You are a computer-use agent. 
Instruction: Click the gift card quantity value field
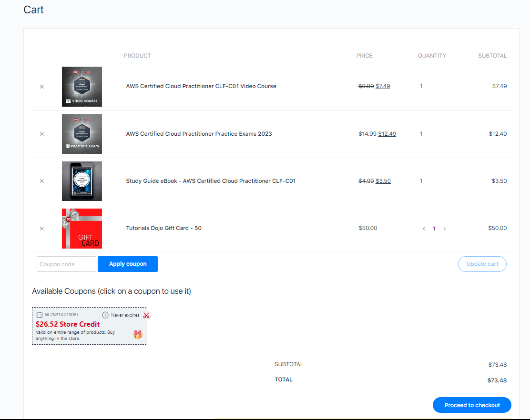pyautogui.click(x=434, y=229)
